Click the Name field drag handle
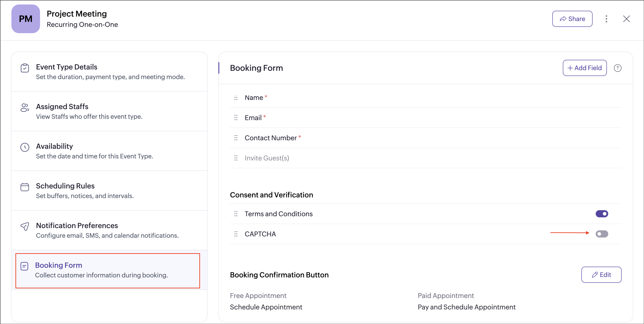 (236, 98)
